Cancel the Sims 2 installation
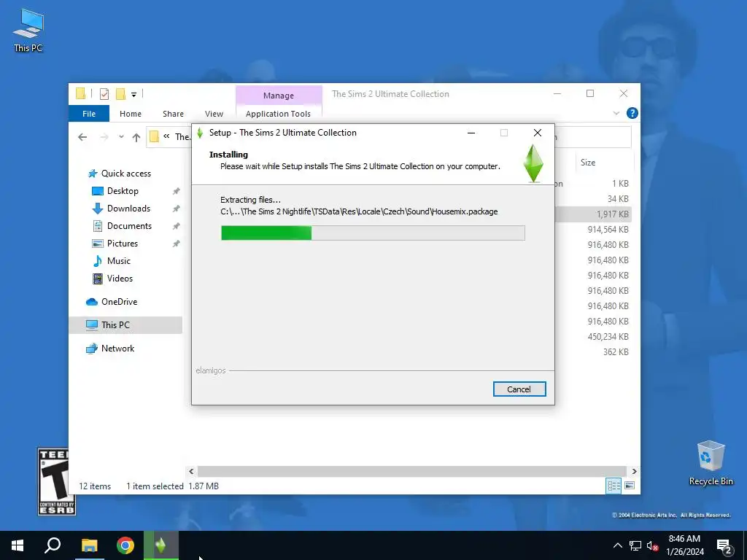The height and width of the screenshot is (560, 747). coord(519,389)
